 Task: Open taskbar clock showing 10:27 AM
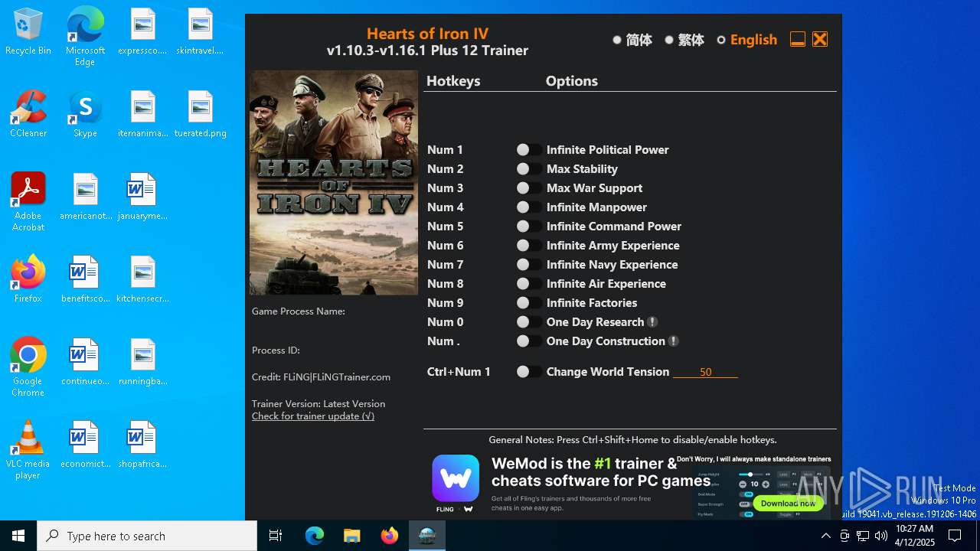tap(914, 536)
